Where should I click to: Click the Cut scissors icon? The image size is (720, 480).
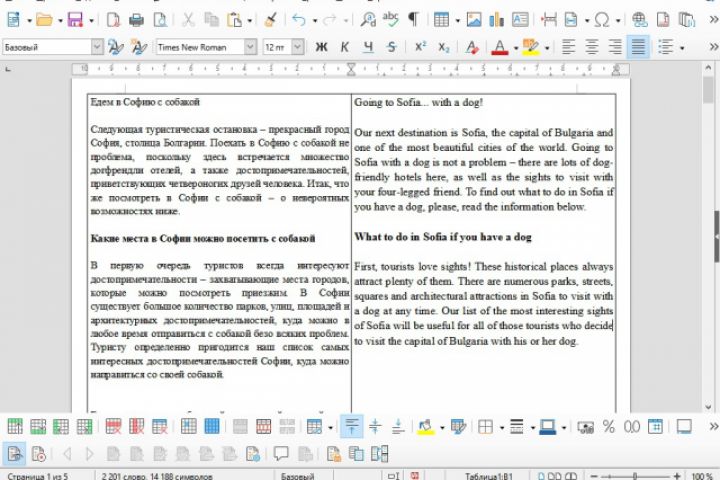click(188, 20)
